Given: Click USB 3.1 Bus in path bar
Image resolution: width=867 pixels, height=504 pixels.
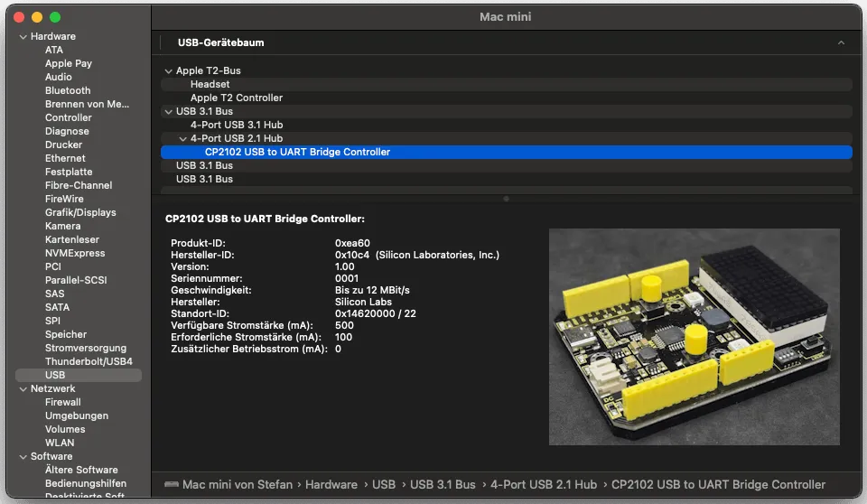Looking at the screenshot, I should coord(443,485).
